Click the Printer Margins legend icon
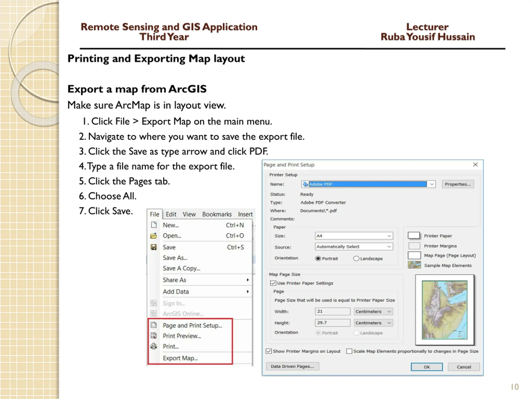 click(414, 246)
